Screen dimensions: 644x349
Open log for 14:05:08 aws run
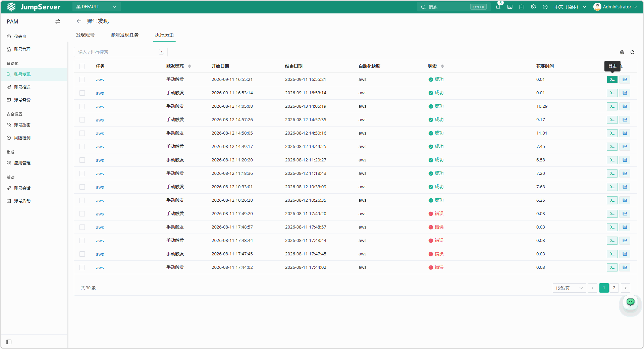click(612, 106)
